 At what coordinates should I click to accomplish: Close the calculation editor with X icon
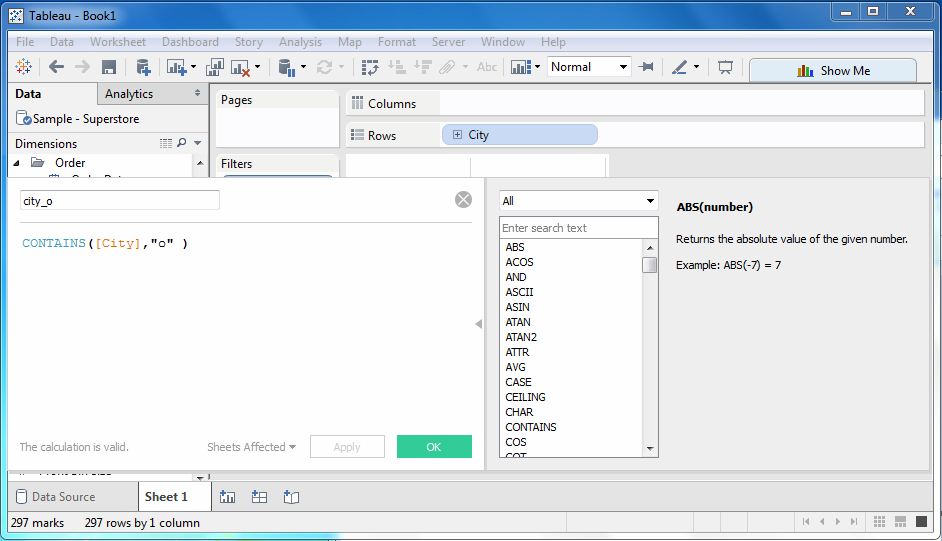click(463, 199)
